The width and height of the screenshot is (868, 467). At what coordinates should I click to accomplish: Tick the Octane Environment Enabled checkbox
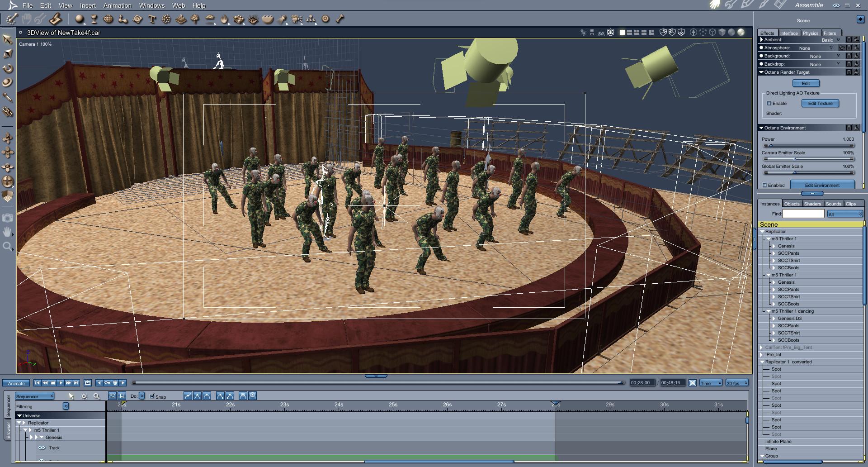765,186
